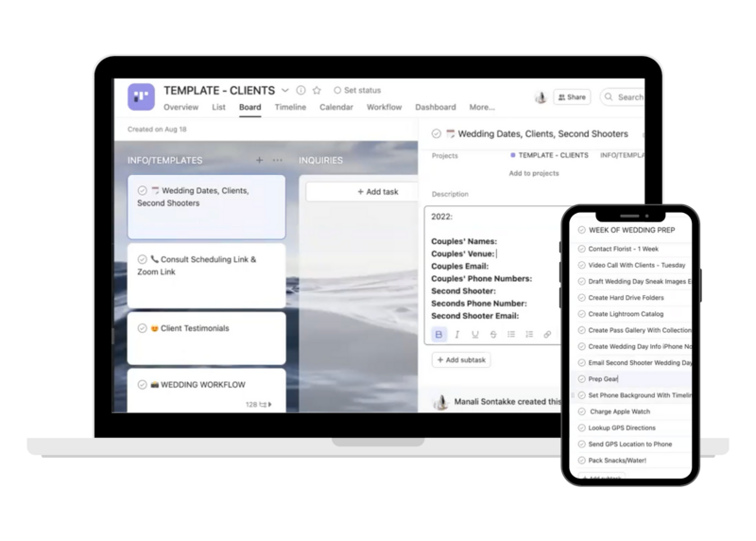Select Set Phone Background With Timeline on phone
Viewport: 756px width, 541px height.
[x=640, y=395]
